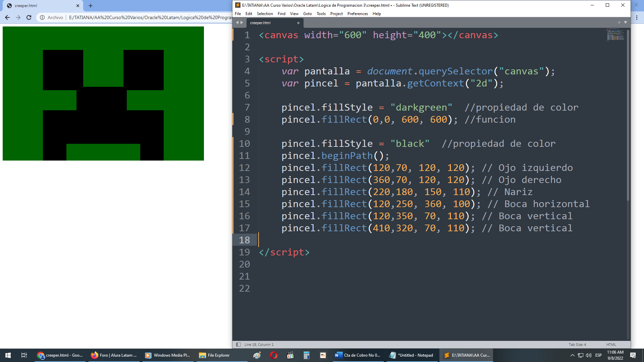Toggle the side bar panel icon in status bar
This screenshot has width=644, height=362.
tap(238, 345)
